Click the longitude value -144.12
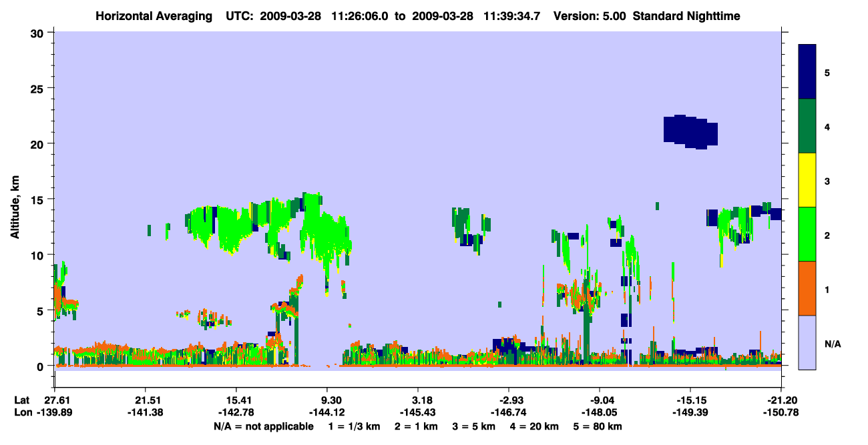868x445 pixels. 327,412
